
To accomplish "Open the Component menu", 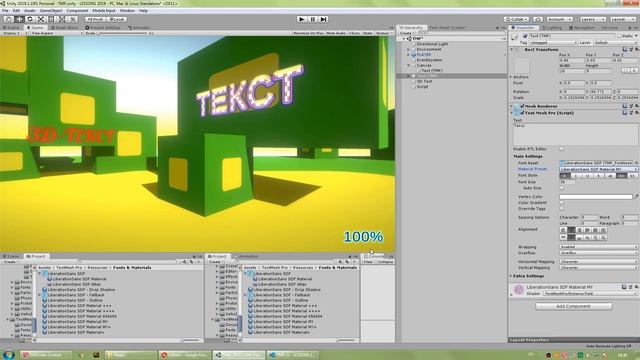I will coord(77,11).
